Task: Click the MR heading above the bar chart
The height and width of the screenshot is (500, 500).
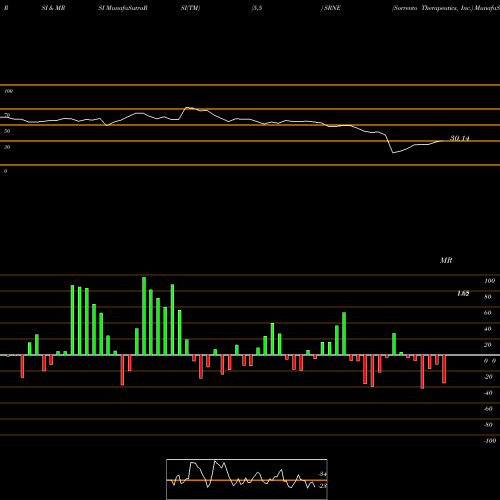Action: tap(446, 260)
